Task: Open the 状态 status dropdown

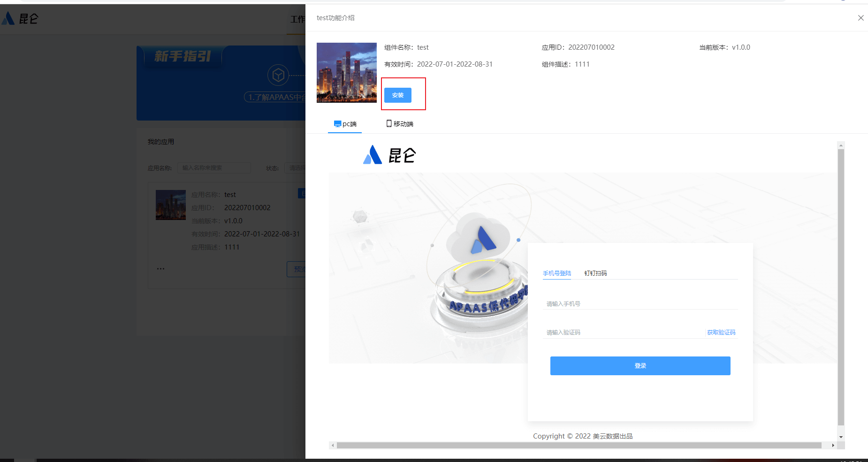Action: (x=295, y=168)
